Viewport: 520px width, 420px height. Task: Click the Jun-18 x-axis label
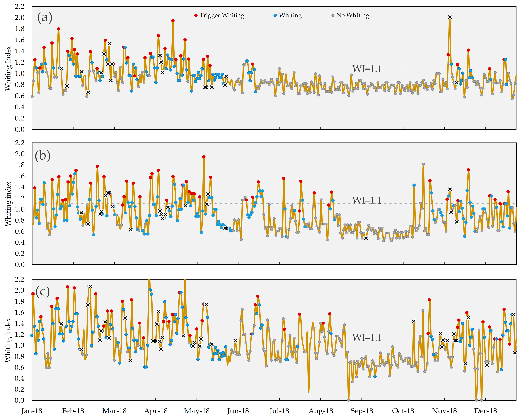tap(238, 411)
